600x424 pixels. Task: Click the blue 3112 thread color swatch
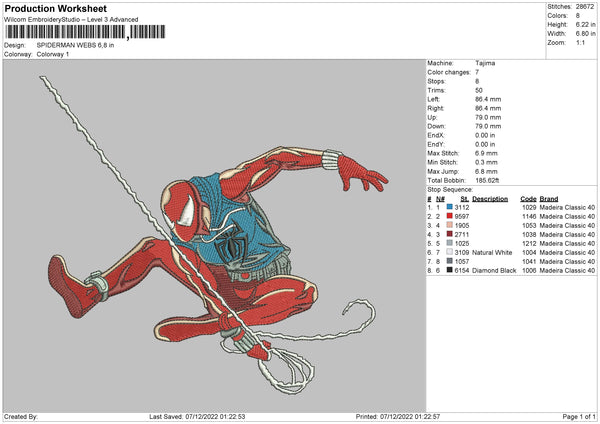point(450,206)
